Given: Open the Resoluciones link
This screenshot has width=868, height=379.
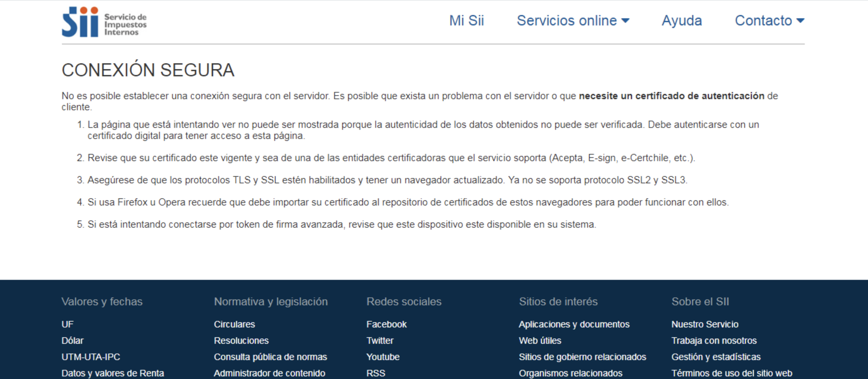Looking at the screenshot, I should (241, 341).
